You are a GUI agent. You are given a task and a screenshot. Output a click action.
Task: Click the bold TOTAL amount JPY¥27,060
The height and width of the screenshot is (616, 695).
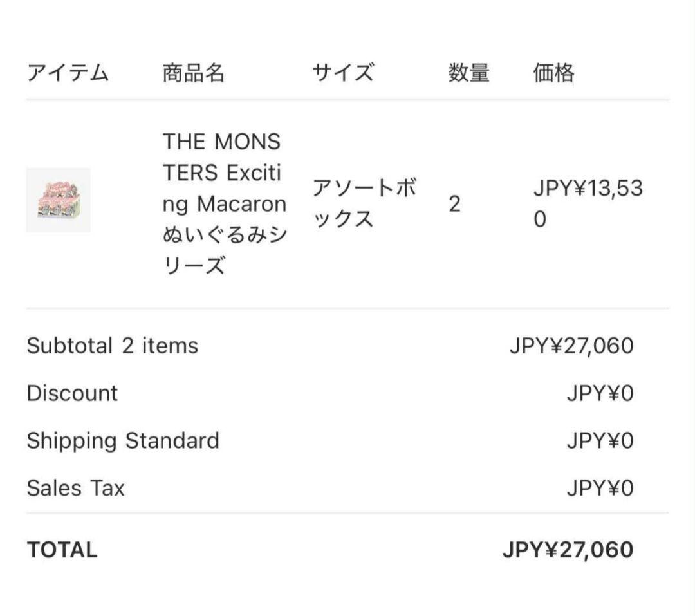(x=568, y=550)
